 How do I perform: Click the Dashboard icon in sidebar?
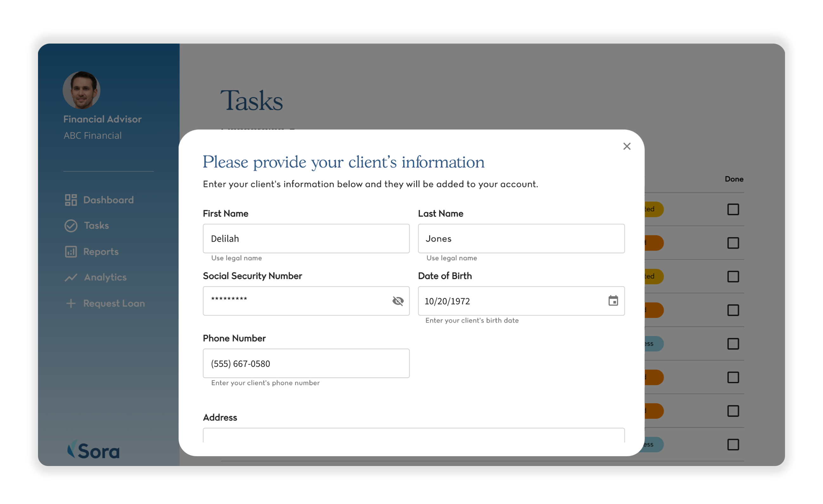pos(71,199)
